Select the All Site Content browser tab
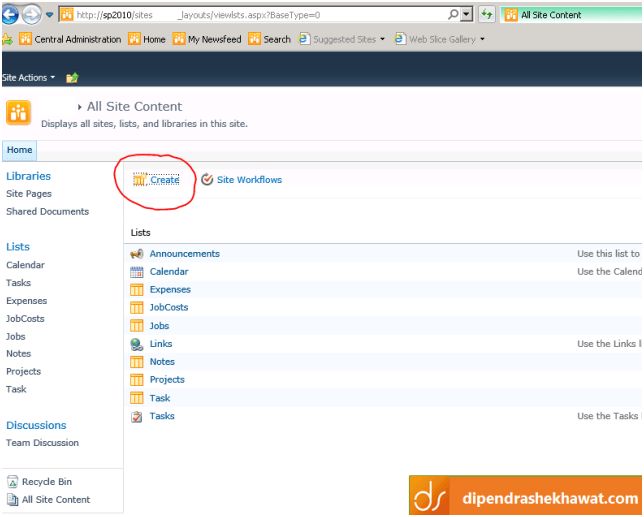This screenshot has width=644, height=517. pyautogui.click(x=571, y=15)
